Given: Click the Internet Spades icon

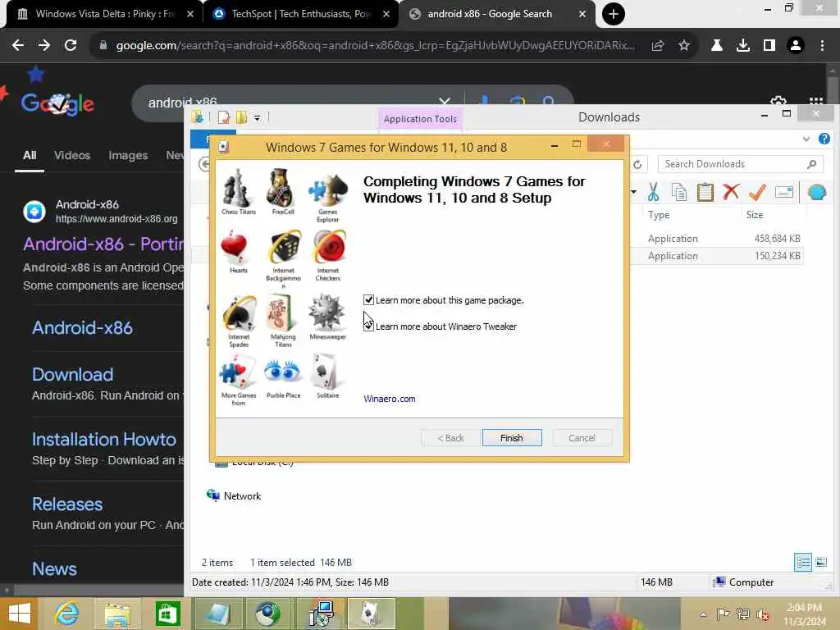Looking at the screenshot, I should coord(239,313).
